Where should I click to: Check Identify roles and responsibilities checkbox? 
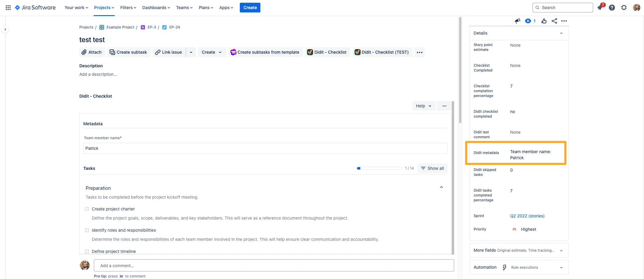[x=87, y=230]
